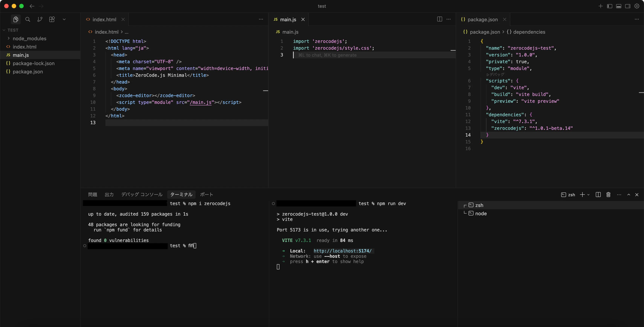Open the Search view icon
Viewport: 644px width, 327px height.
28,19
